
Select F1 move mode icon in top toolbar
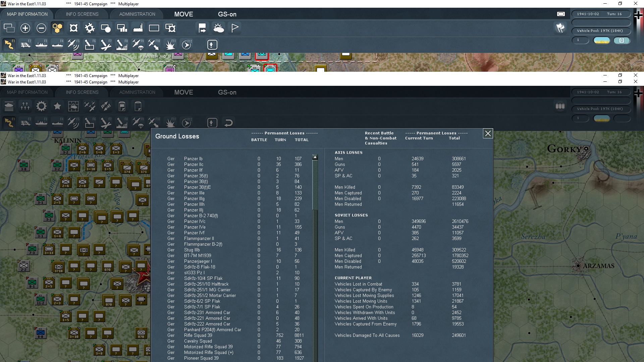pyautogui.click(x=9, y=45)
